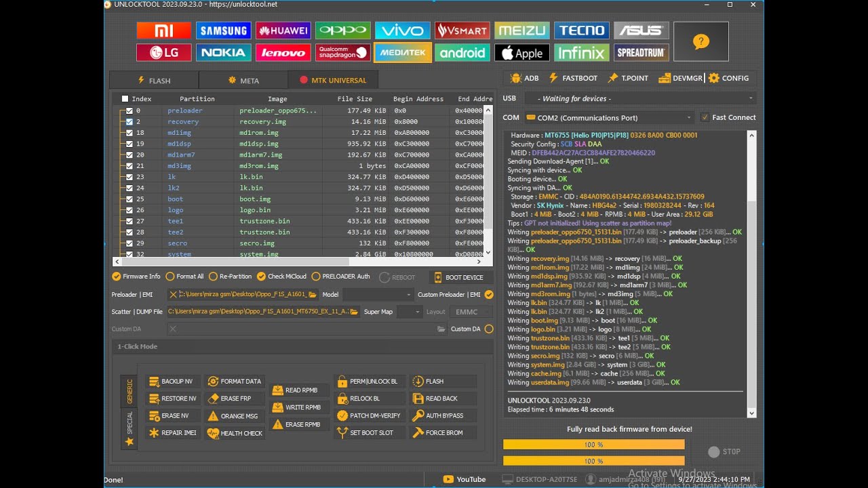
Task: Toggle the Index select-all checkbox
Action: [x=125, y=99]
